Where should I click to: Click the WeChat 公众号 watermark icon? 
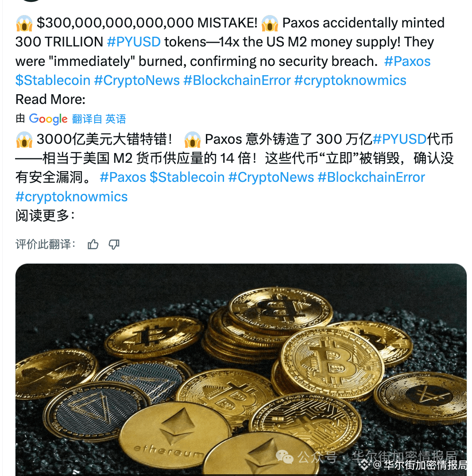(x=284, y=457)
